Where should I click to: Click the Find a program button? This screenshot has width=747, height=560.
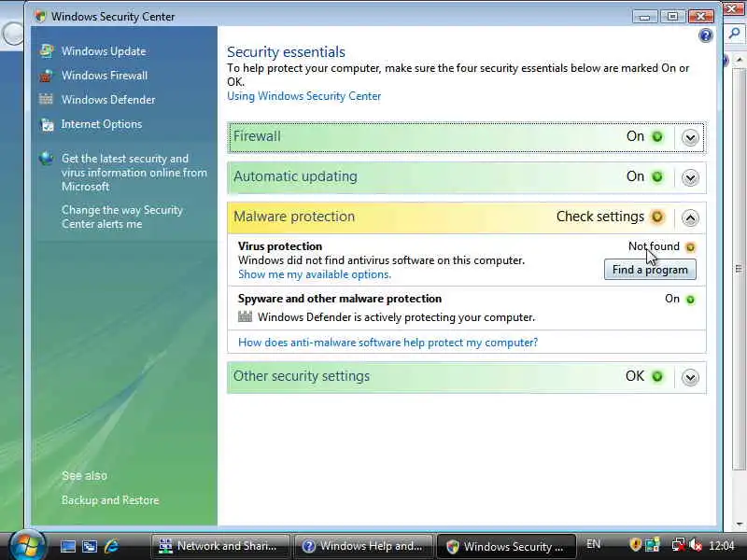pyautogui.click(x=650, y=270)
